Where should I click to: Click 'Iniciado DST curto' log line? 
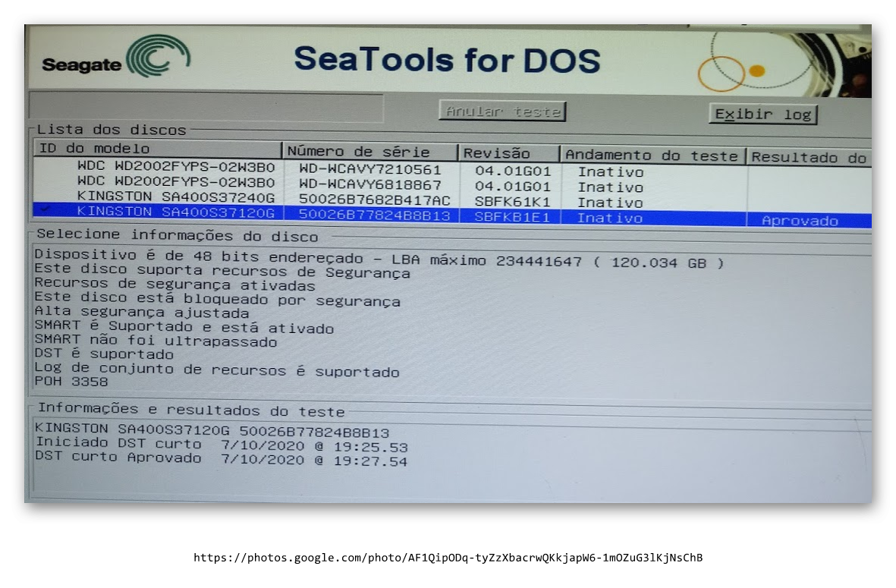pos(222,445)
